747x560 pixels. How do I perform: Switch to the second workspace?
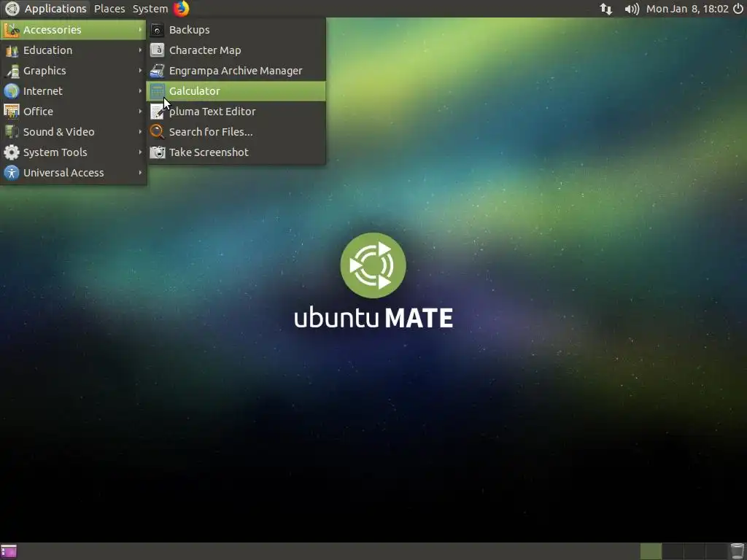pos(673,551)
